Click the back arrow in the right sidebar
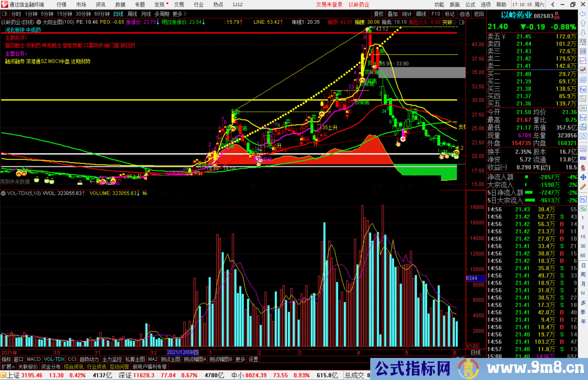Screen dimensions: 588x380 point(583,14)
